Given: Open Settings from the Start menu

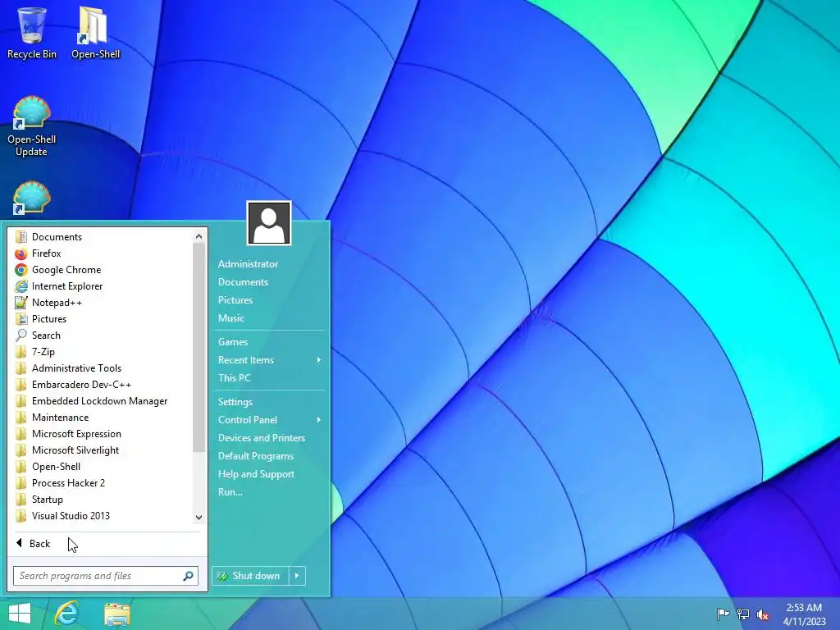Looking at the screenshot, I should pos(235,402).
